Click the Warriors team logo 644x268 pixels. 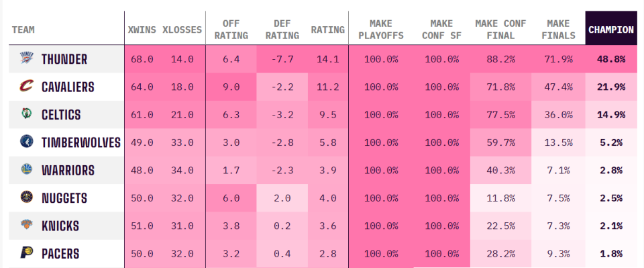point(26,169)
